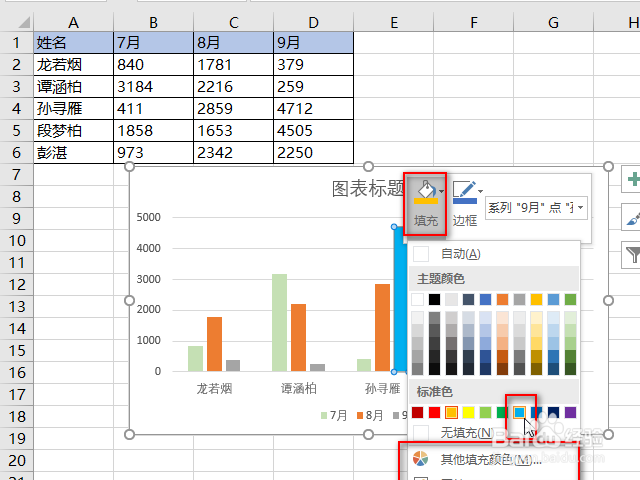Screen dimensions: 640x480
Task: Click the chart top-left resize handle
Action: (x=129, y=166)
